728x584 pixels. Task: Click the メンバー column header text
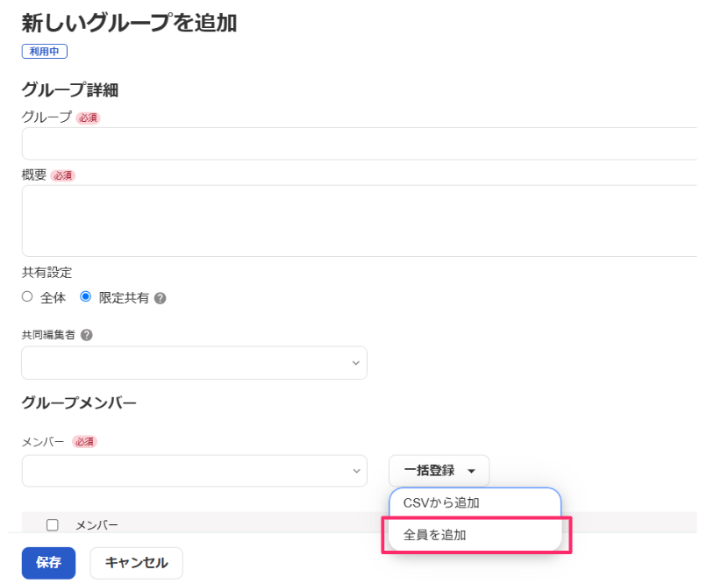point(96,525)
